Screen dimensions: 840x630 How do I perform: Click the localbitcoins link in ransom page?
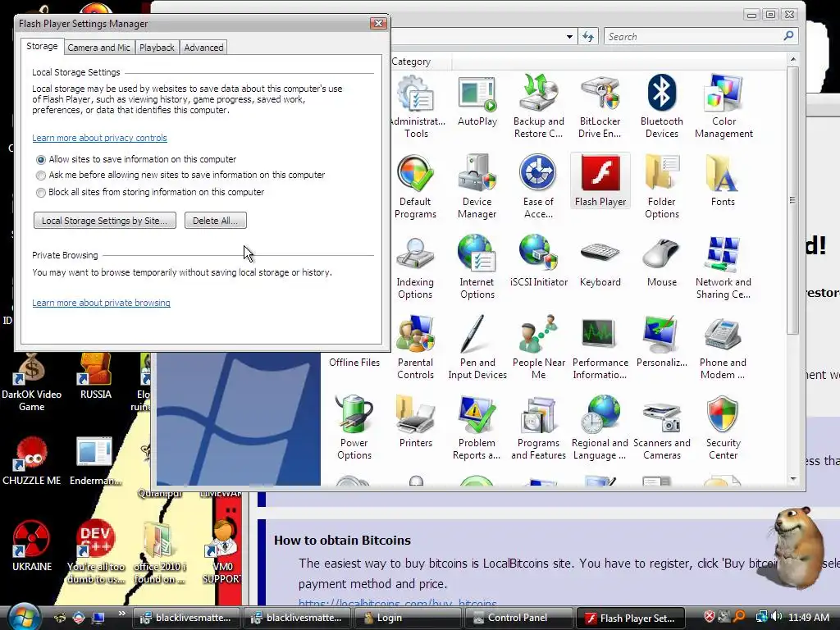398,604
